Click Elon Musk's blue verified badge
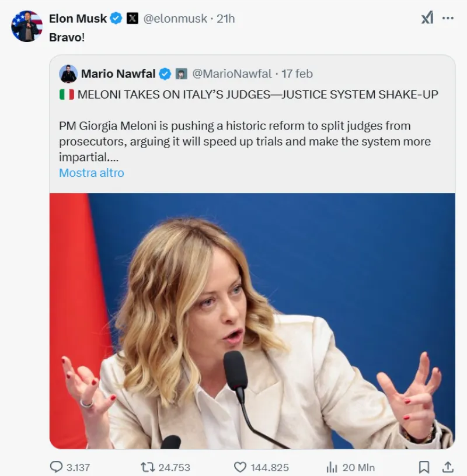The height and width of the screenshot is (476, 467). 116,19
